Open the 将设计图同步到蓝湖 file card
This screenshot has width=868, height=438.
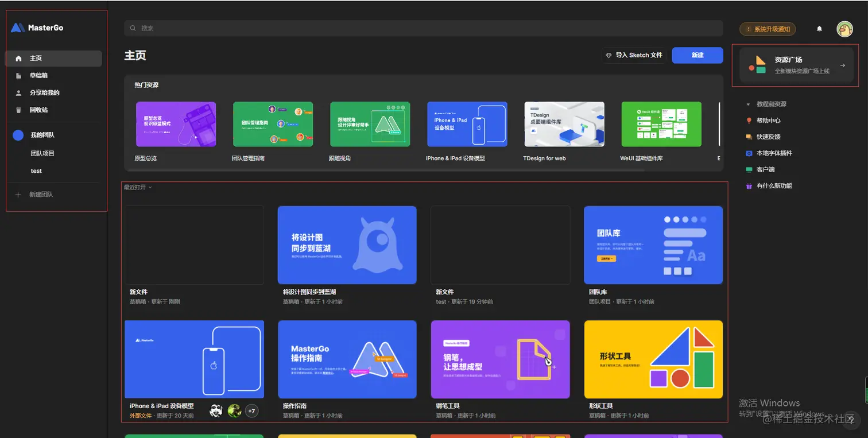click(x=347, y=245)
